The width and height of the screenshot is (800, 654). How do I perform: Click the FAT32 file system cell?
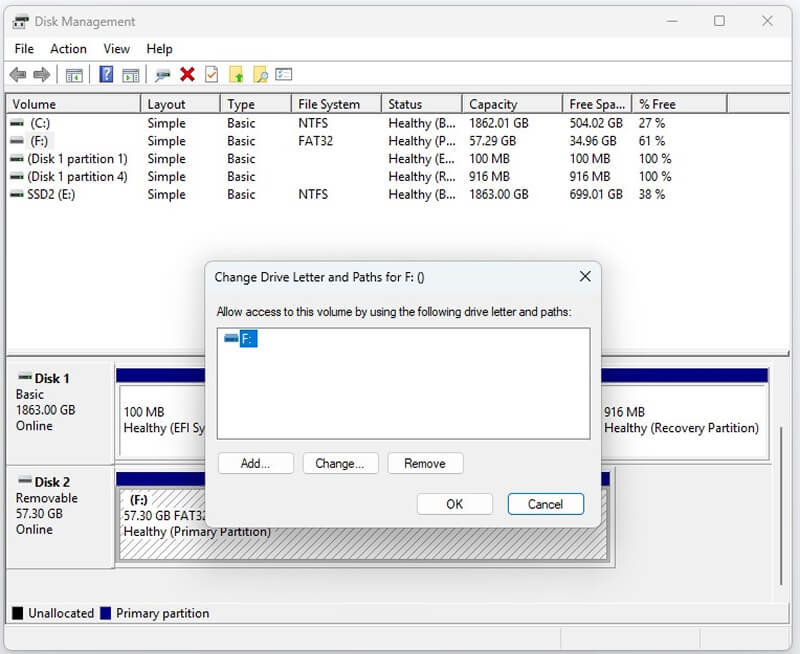coord(315,141)
